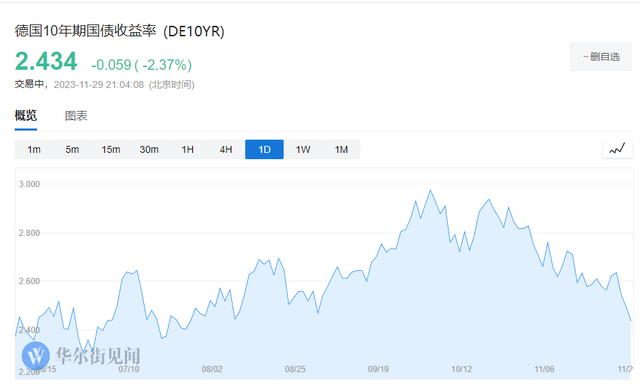Image resolution: width=640 pixels, height=384 pixels.
Task: Remove from watchlist via 删自选 button
Action: [x=601, y=57]
